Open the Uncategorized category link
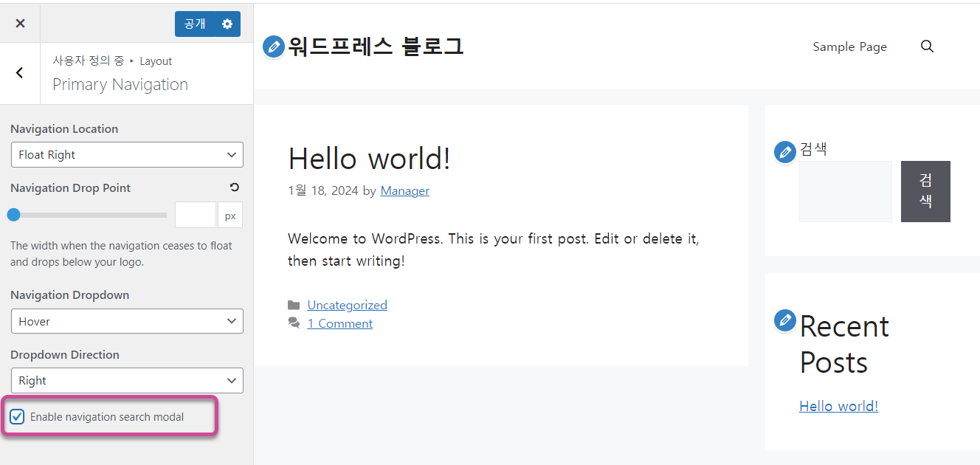 [x=347, y=305]
